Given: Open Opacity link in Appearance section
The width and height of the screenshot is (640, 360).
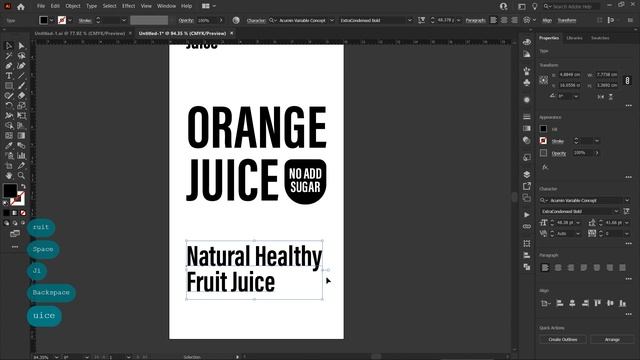Looking at the screenshot, I should [x=559, y=153].
